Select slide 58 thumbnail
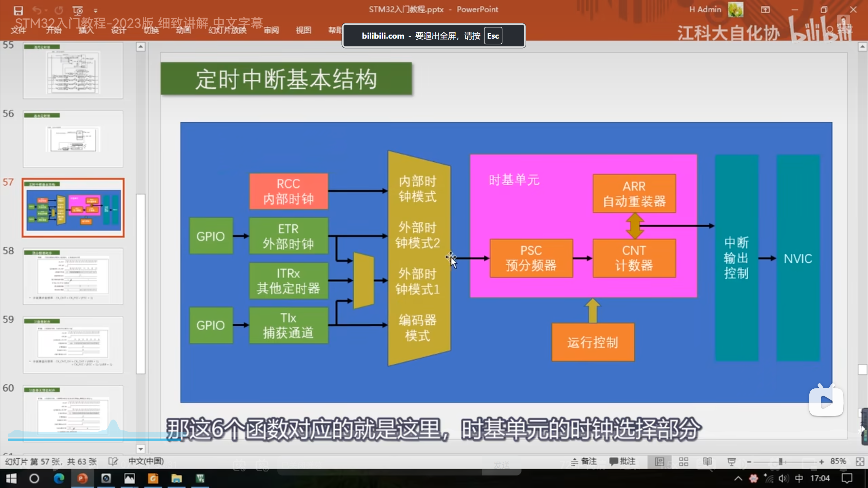 73,276
